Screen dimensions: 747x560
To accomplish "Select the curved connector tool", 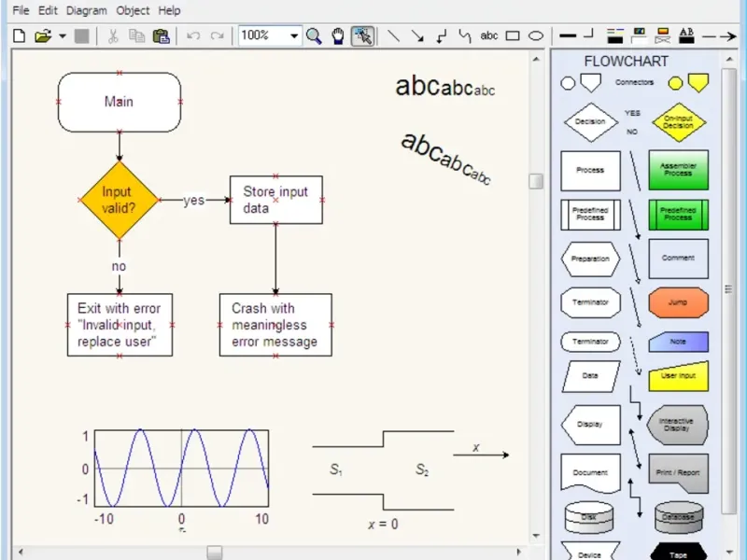I will click(x=464, y=35).
